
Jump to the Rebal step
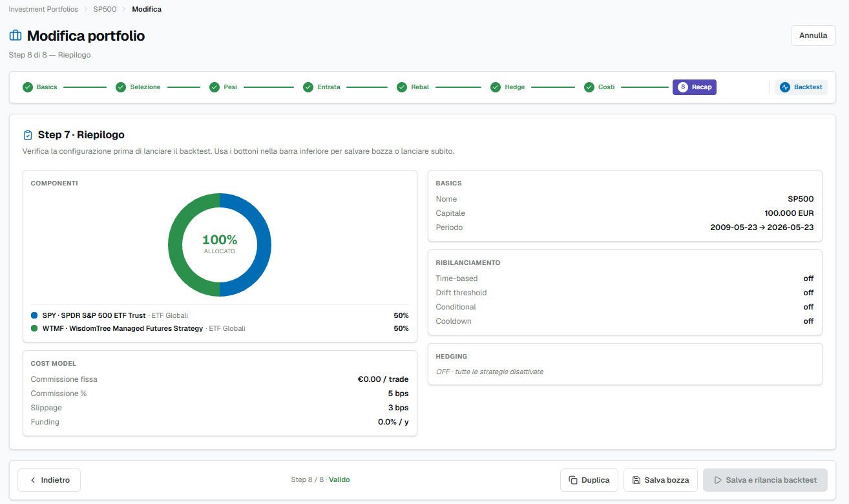pyautogui.click(x=413, y=87)
